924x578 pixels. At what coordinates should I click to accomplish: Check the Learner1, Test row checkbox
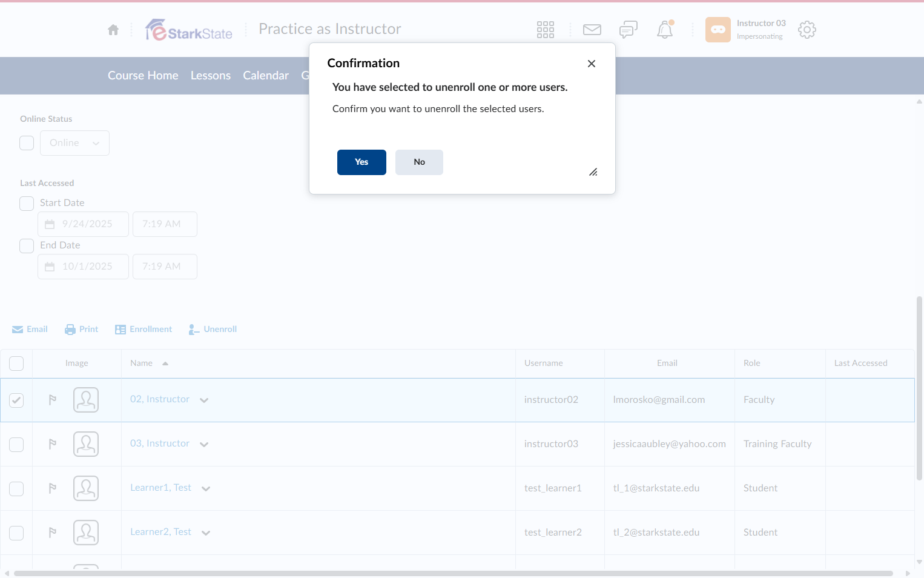click(x=16, y=488)
